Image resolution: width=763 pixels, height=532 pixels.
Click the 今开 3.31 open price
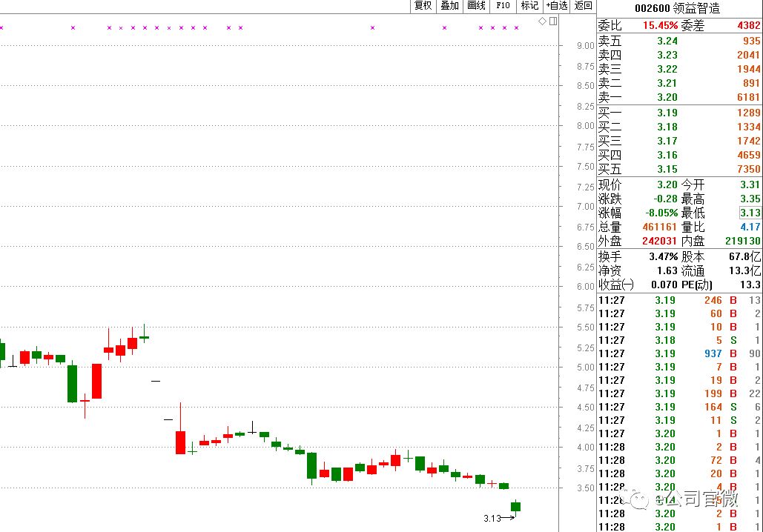click(x=750, y=184)
